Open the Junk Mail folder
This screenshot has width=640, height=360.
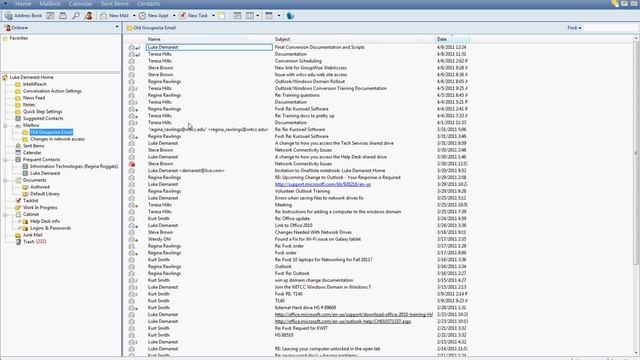click(x=32, y=235)
